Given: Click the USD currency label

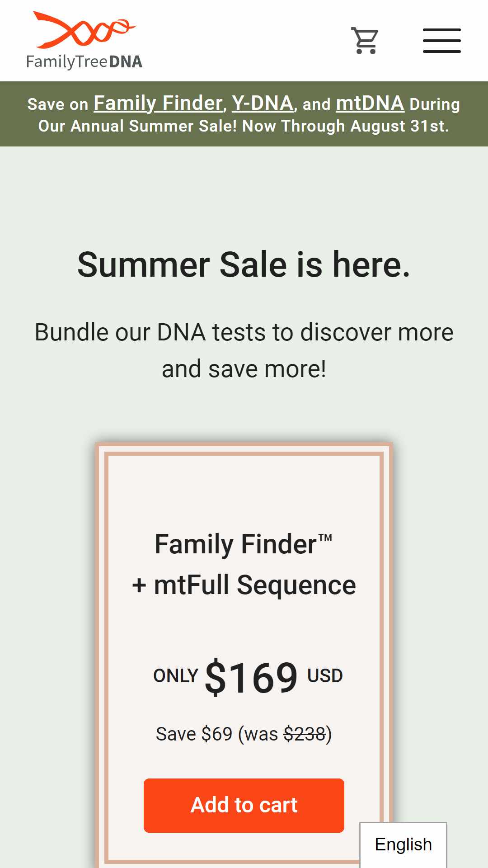Looking at the screenshot, I should pyautogui.click(x=325, y=676).
